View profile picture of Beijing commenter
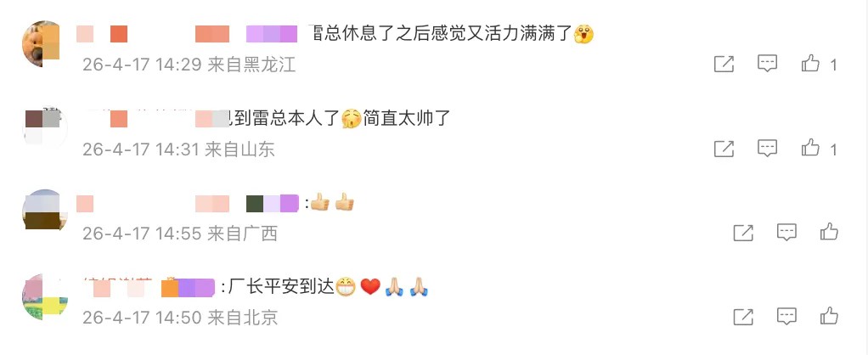This screenshot has height=355, width=868. 44,296
